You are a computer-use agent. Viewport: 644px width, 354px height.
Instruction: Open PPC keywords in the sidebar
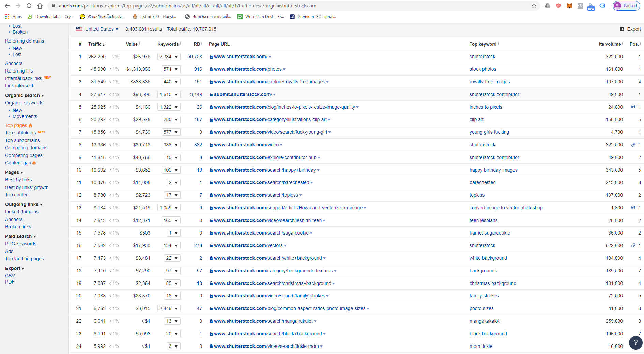point(21,244)
